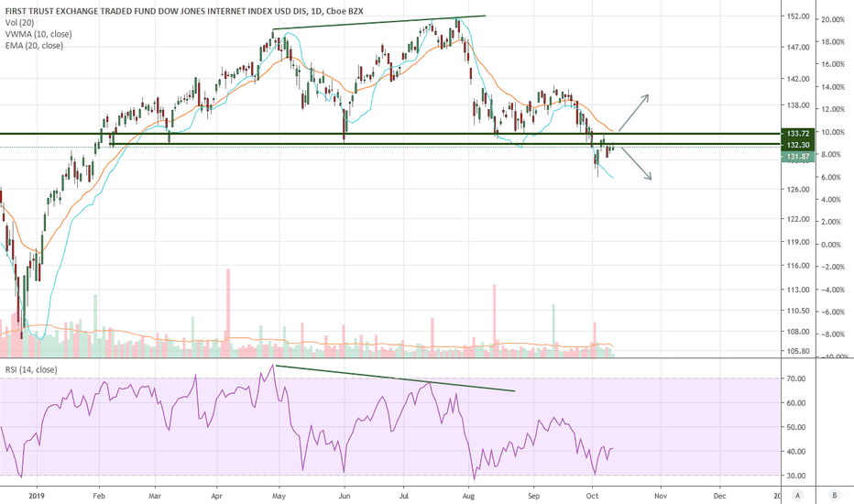This screenshot has height=504, width=854.
Task: Click the Oct time axis label
Action: click(592, 496)
